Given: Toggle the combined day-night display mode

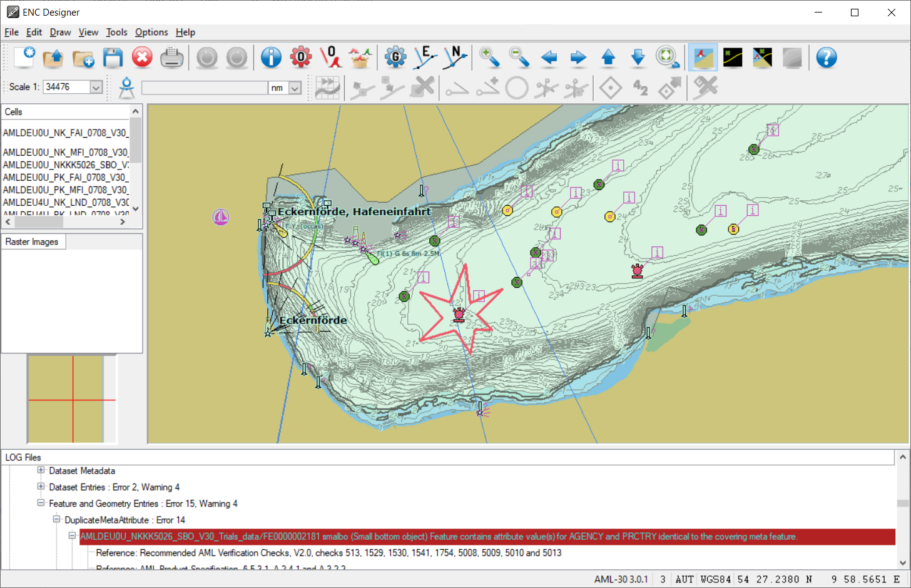Looking at the screenshot, I should pyautogui.click(x=762, y=58).
